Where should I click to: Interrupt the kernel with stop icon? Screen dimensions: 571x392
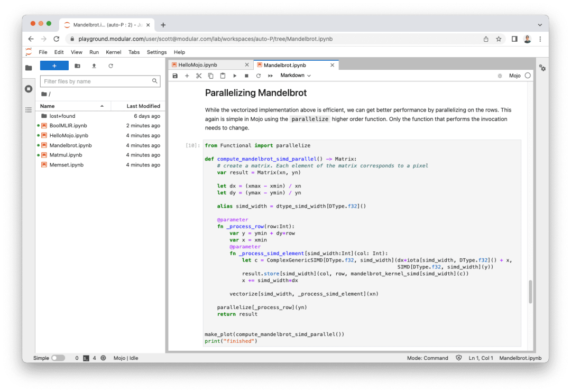coord(246,76)
